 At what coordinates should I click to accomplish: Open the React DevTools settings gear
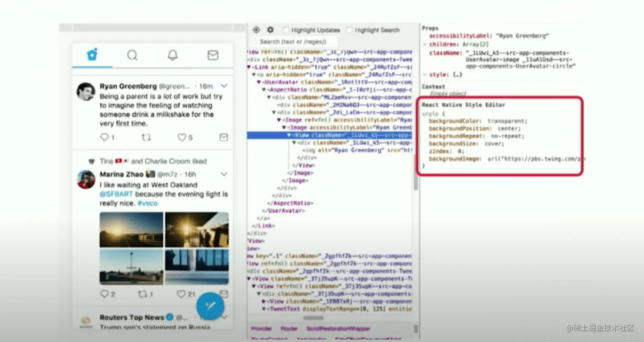270,30
